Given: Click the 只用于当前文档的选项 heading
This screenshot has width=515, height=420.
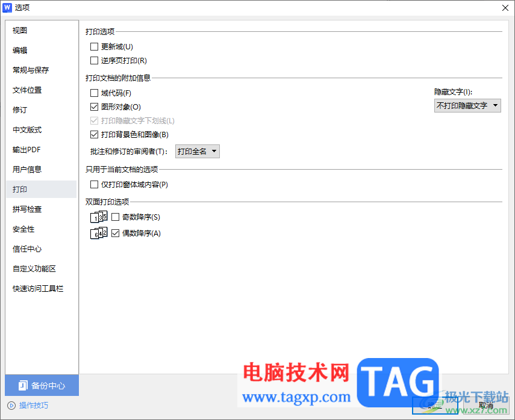Looking at the screenshot, I should click(122, 169).
